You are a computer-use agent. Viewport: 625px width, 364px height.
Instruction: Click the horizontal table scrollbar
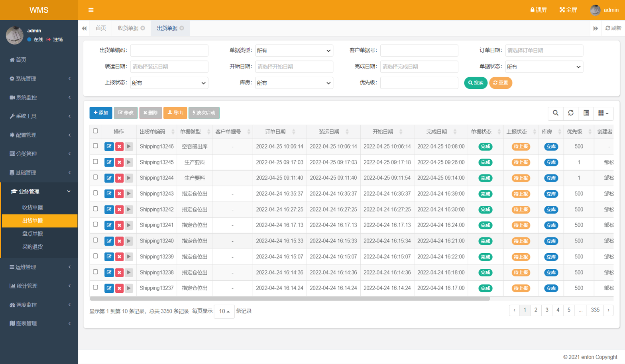(290, 298)
